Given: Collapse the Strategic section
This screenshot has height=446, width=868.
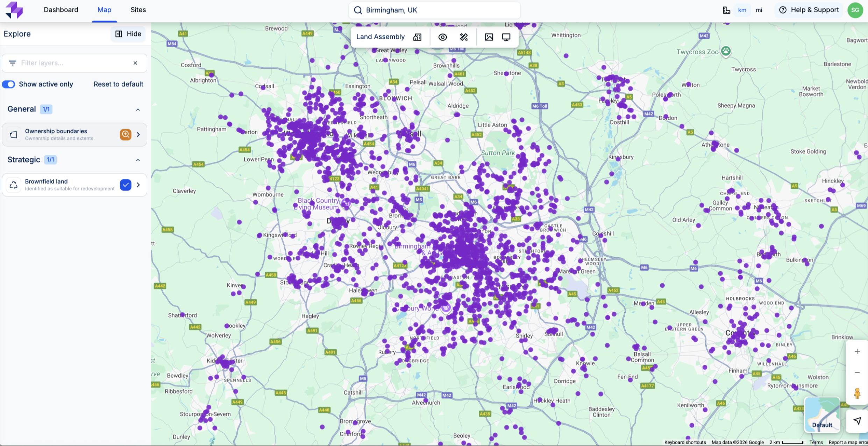Looking at the screenshot, I should pyautogui.click(x=138, y=160).
